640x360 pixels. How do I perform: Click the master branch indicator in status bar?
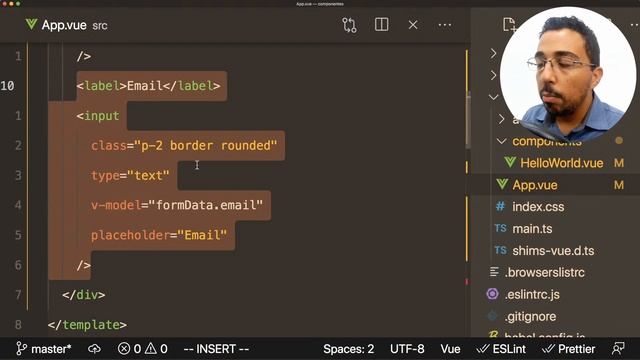pos(44,349)
